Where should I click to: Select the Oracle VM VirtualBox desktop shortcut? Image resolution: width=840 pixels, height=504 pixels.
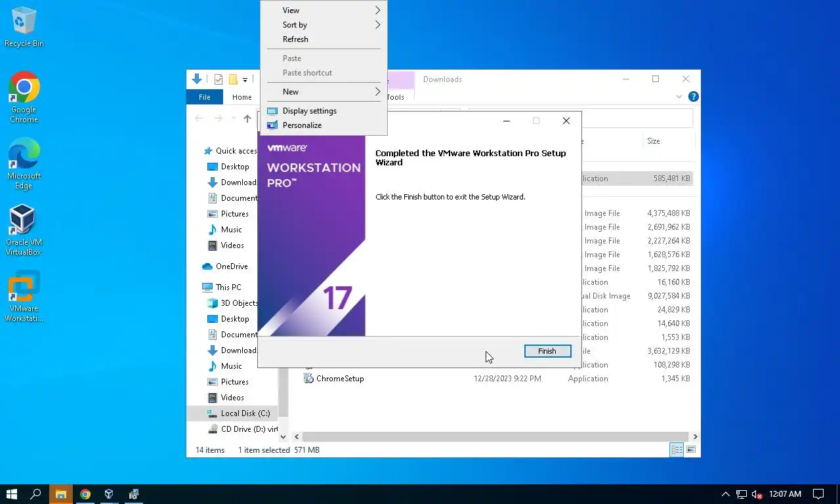[24, 230]
